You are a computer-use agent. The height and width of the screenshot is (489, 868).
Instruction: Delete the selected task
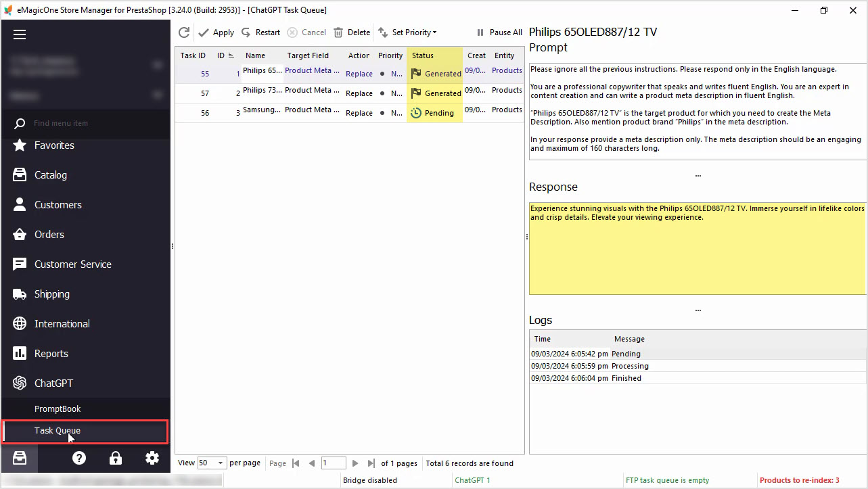[352, 32]
